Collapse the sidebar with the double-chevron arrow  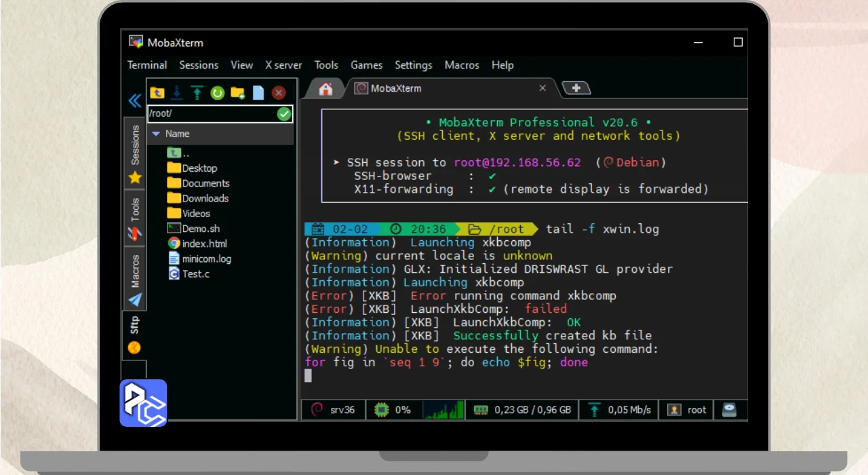[x=134, y=101]
